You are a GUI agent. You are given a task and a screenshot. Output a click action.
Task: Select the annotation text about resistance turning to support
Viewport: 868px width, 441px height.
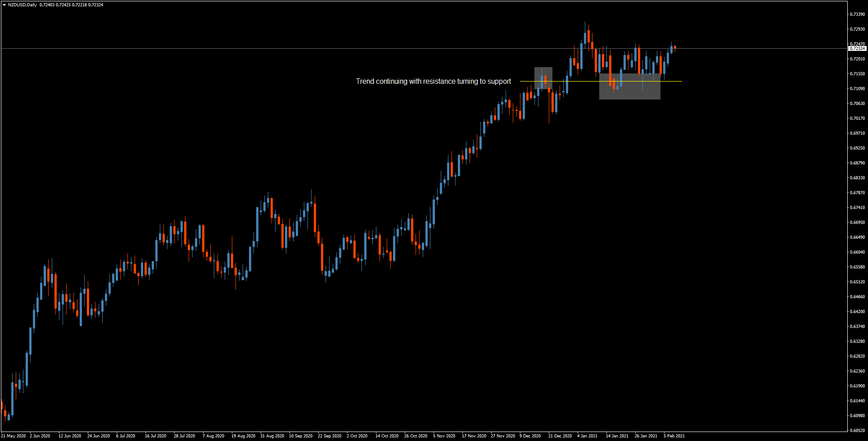[x=433, y=82]
